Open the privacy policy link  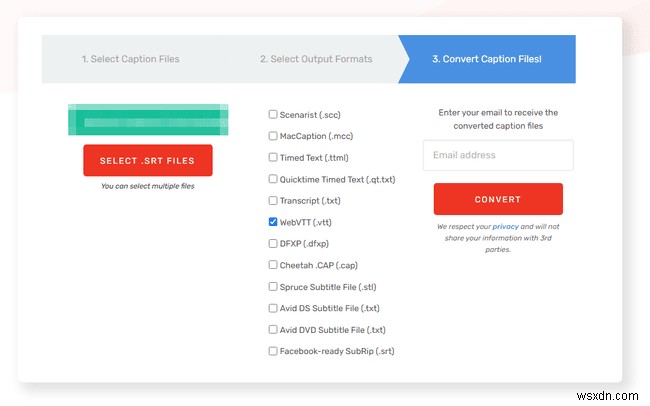coord(505,228)
